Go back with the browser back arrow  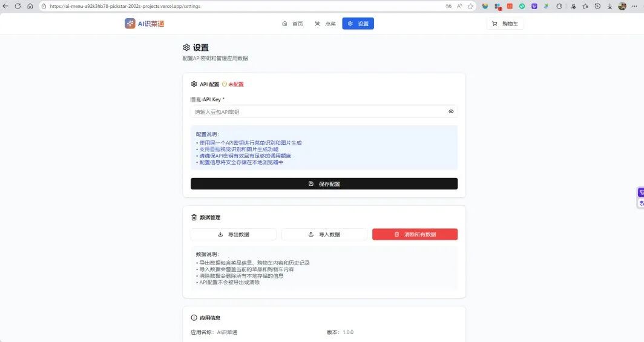(5, 6)
